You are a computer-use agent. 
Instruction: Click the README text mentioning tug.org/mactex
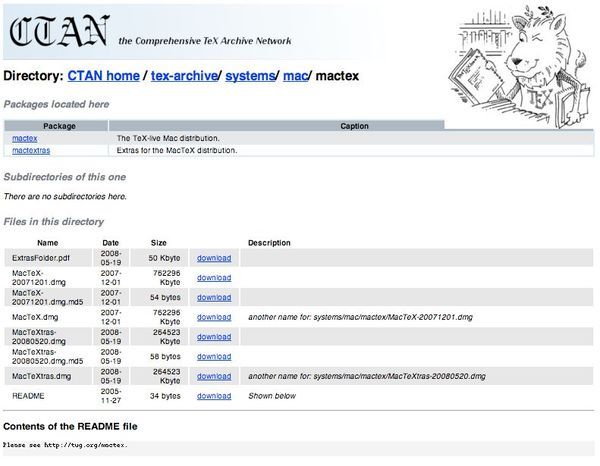coord(65,445)
